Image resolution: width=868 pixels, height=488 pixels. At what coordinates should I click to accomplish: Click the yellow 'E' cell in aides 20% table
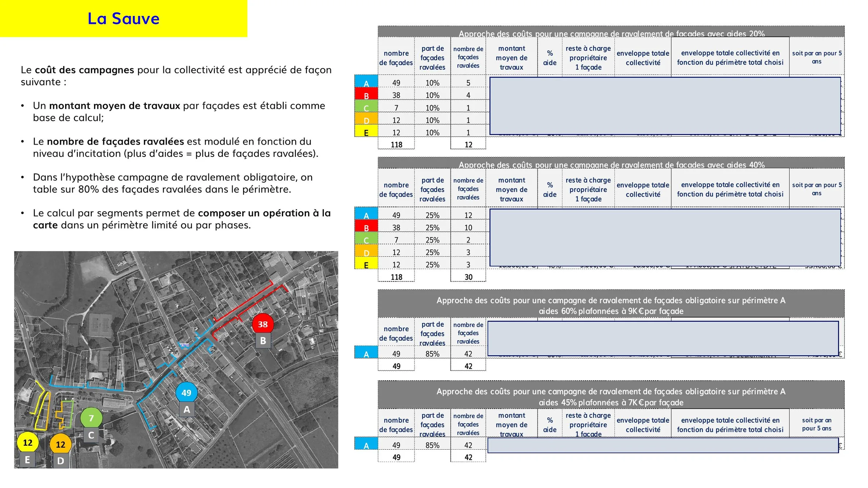(366, 131)
